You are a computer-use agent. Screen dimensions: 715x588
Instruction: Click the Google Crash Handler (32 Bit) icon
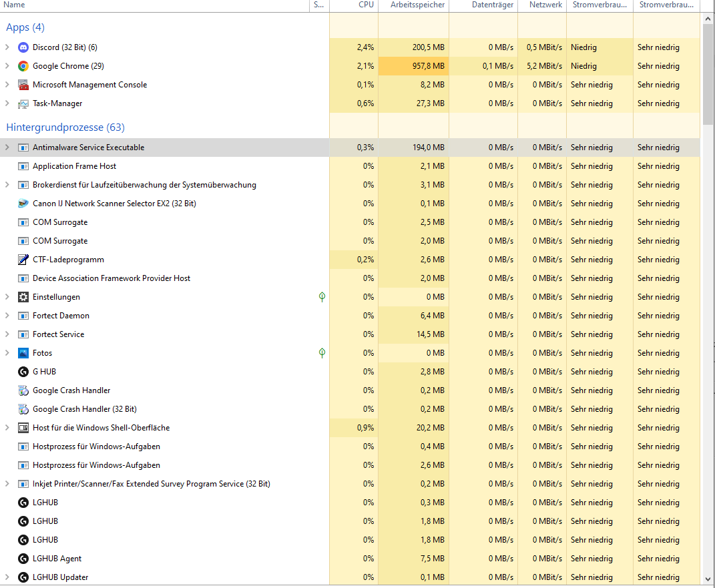23,409
